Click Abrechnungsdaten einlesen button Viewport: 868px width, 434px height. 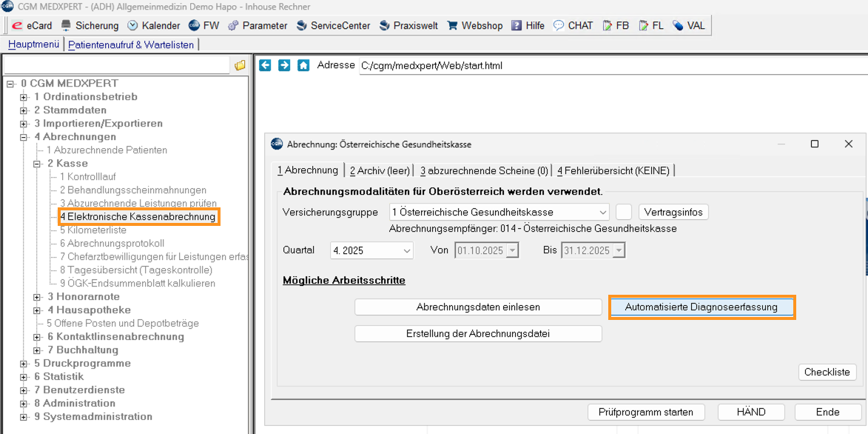click(478, 307)
